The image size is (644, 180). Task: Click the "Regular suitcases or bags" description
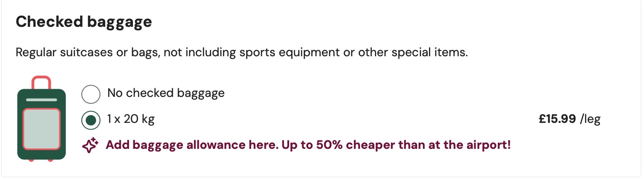pos(87,54)
